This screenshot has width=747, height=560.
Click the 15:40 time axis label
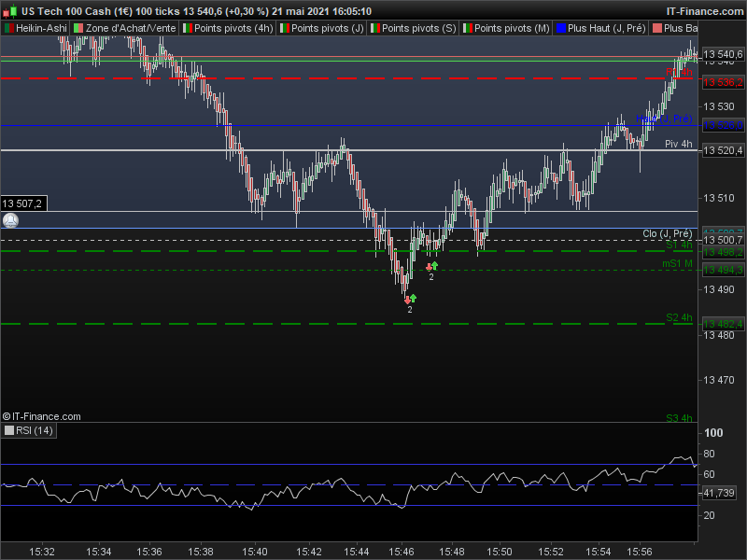coord(254,552)
